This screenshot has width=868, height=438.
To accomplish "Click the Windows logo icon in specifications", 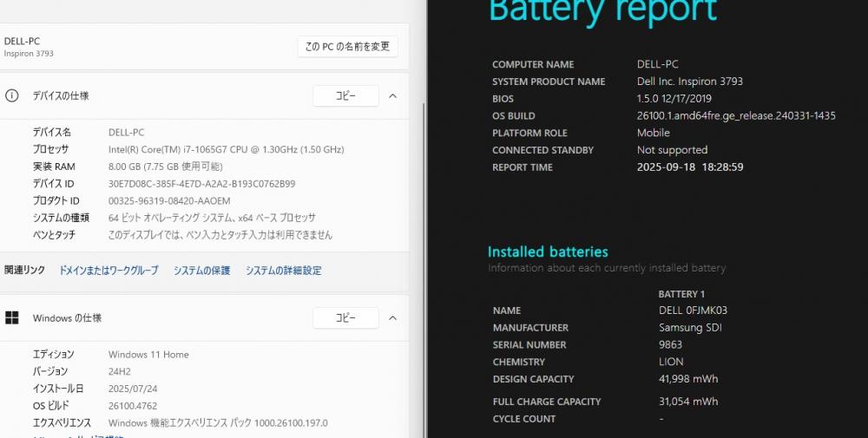I will tap(11, 317).
